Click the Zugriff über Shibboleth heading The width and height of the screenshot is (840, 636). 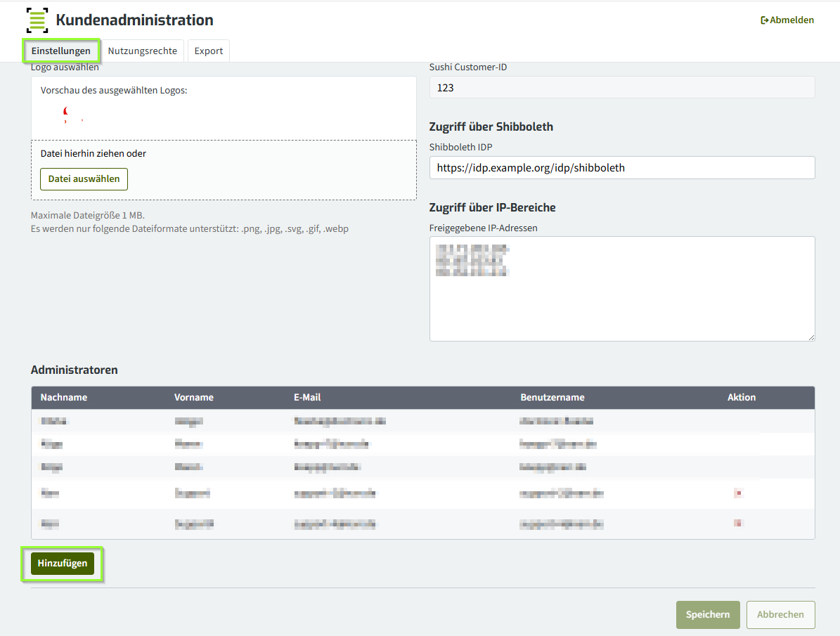491,127
